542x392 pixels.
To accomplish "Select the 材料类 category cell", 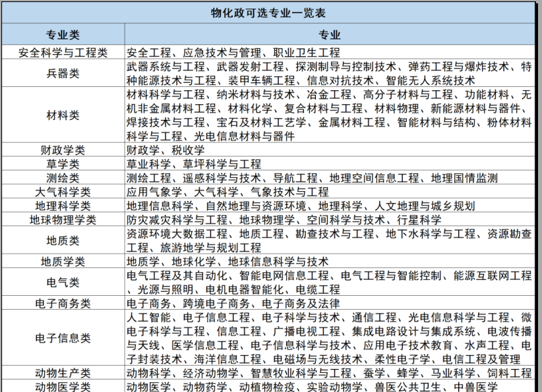I will (x=63, y=115).
